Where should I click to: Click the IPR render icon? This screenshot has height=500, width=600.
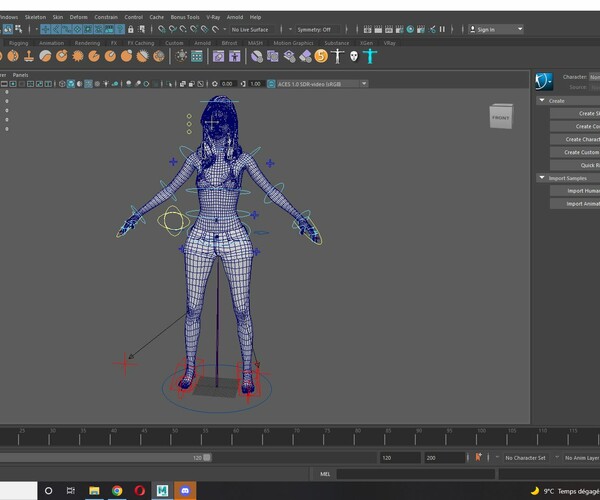(389, 29)
